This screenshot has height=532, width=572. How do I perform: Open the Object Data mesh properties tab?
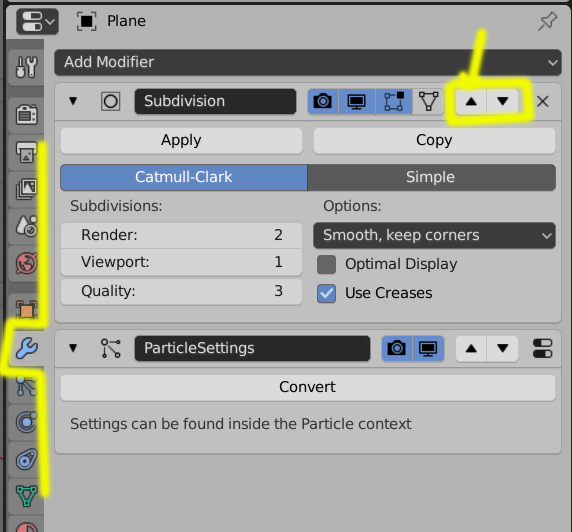[x=26, y=496]
